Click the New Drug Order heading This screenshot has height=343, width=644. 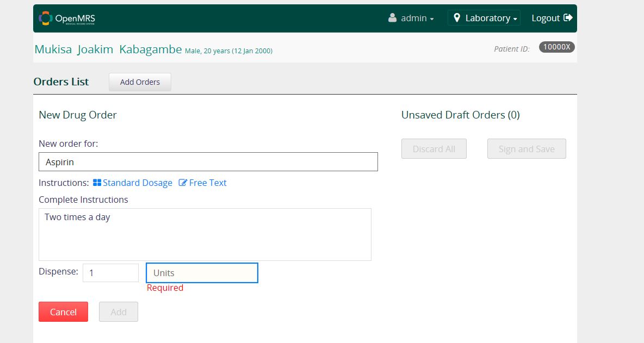78,115
